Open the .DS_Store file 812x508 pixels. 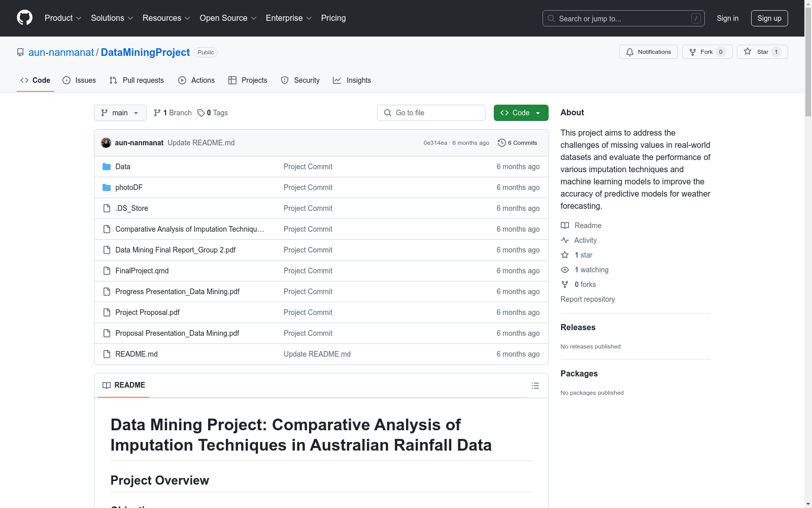coord(132,208)
